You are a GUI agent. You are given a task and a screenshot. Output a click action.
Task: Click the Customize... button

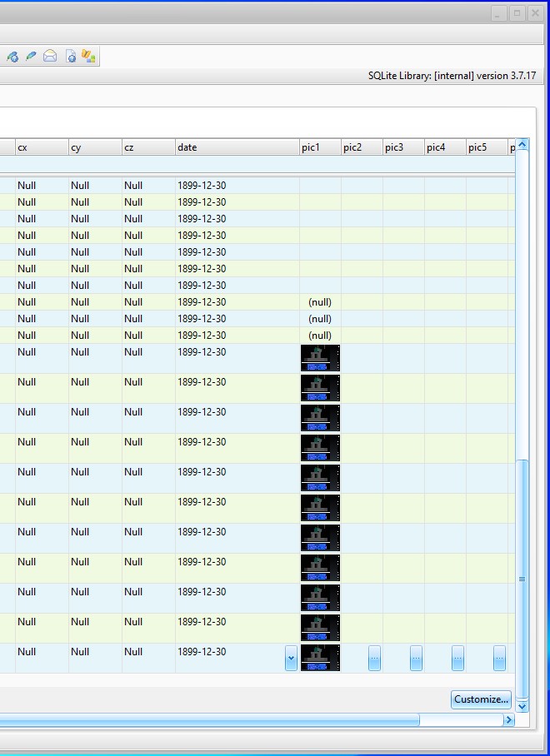[x=481, y=699]
